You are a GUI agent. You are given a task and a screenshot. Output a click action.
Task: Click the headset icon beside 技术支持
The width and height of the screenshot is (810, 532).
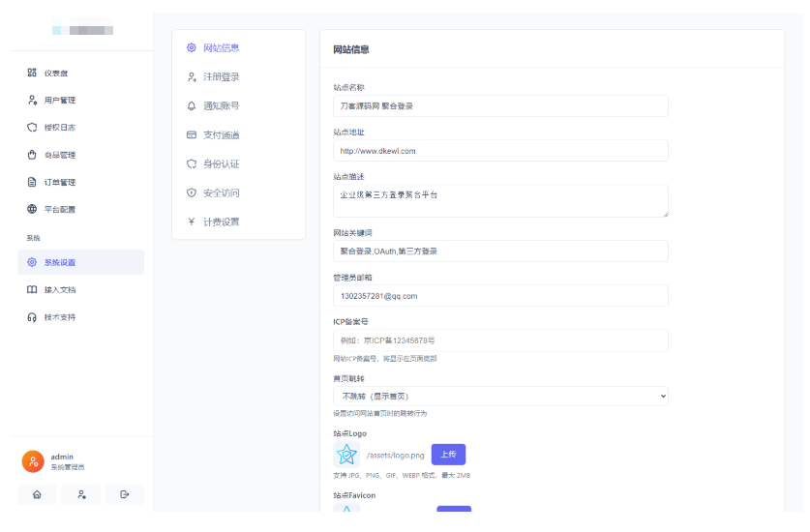click(32, 316)
